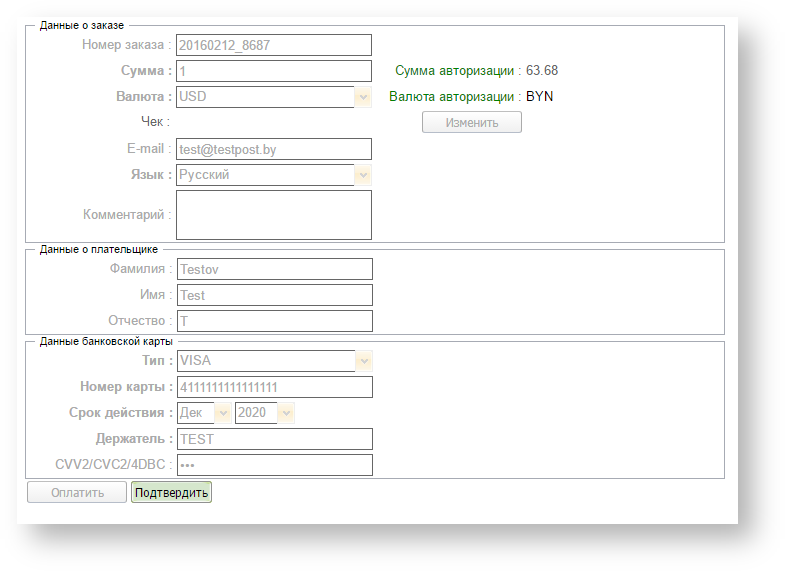Click inside the Комментарий text area
The height and width of the screenshot is (572, 786).
click(x=273, y=215)
